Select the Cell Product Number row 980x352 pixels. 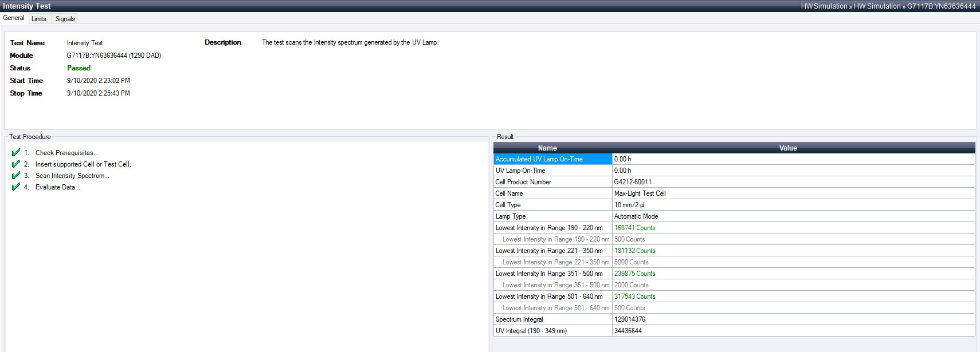(x=523, y=182)
